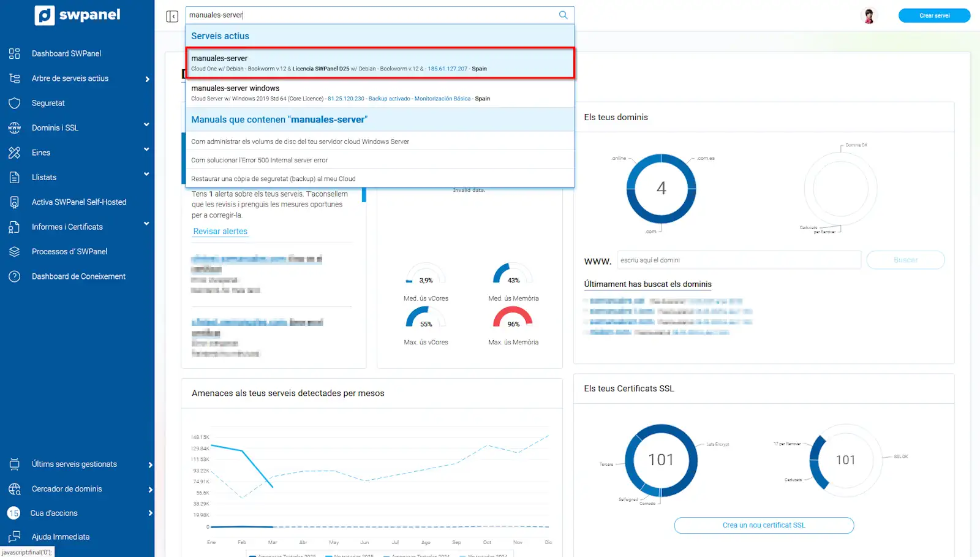Click the Seguretat shield icon
The height and width of the screenshot is (557, 980).
pyautogui.click(x=15, y=104)
